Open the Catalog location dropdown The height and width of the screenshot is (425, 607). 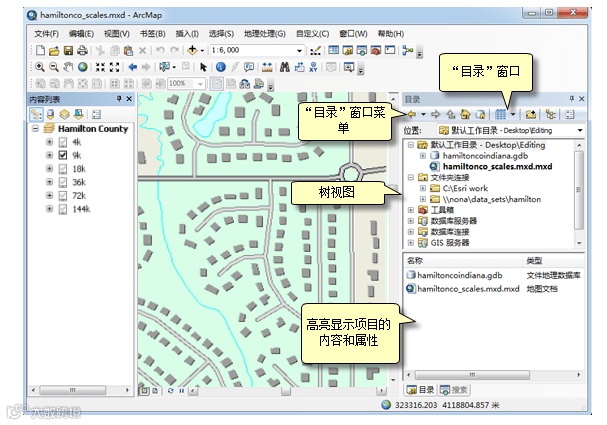[580, 130]
